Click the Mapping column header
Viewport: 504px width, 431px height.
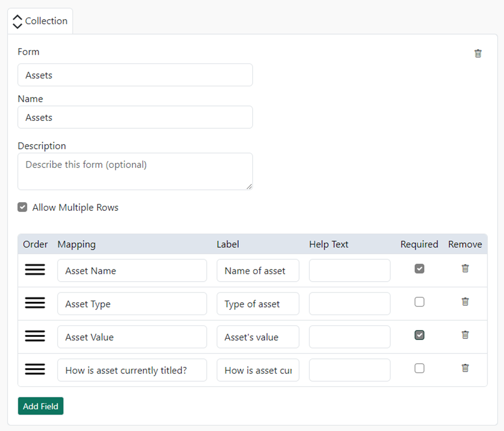point(77,244)
